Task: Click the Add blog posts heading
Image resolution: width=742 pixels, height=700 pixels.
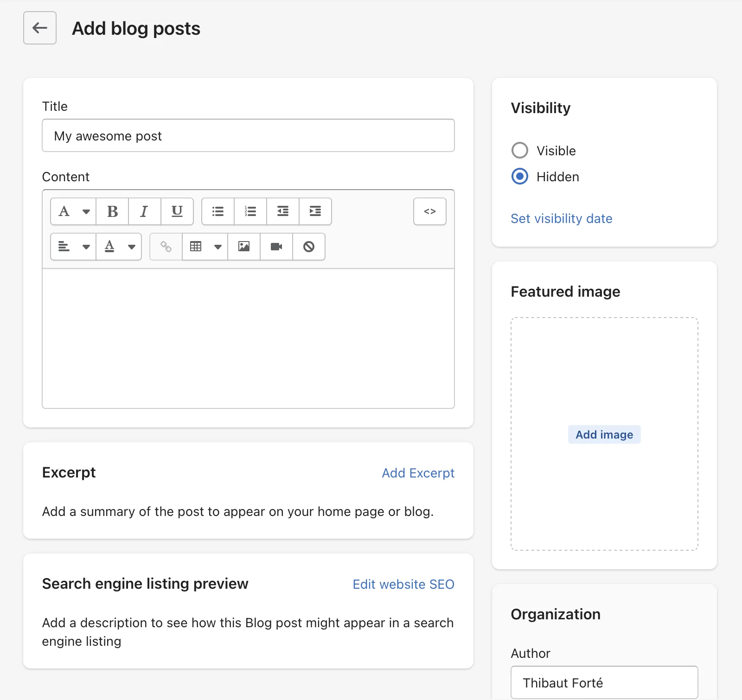Action: coord(136,28)
